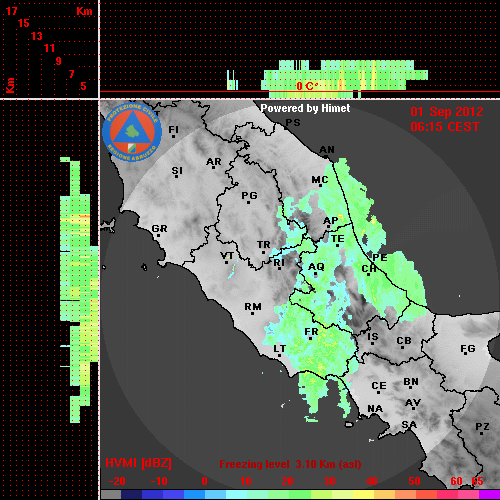Click the '-10' dBZ scale value

(x=159, y=481)
